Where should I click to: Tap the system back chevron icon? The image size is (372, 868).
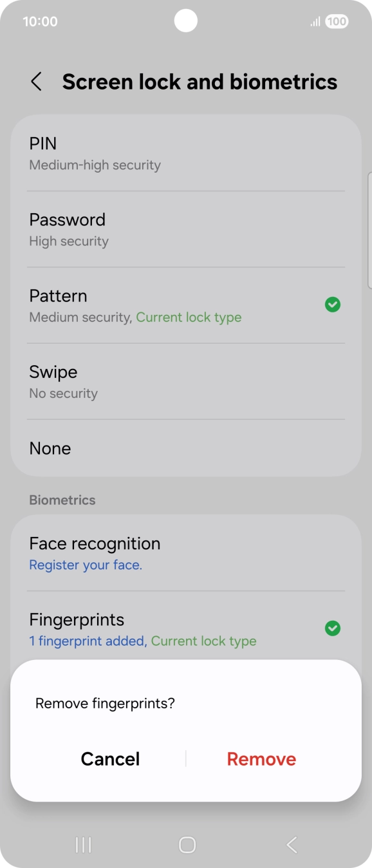(292, 845)
